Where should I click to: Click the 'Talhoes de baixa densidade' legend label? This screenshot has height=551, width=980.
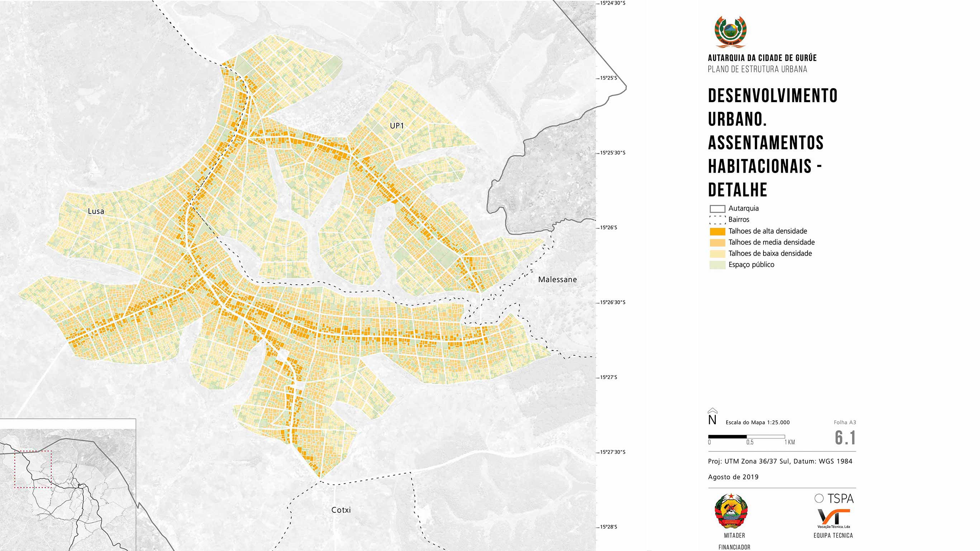pos(770,254)
